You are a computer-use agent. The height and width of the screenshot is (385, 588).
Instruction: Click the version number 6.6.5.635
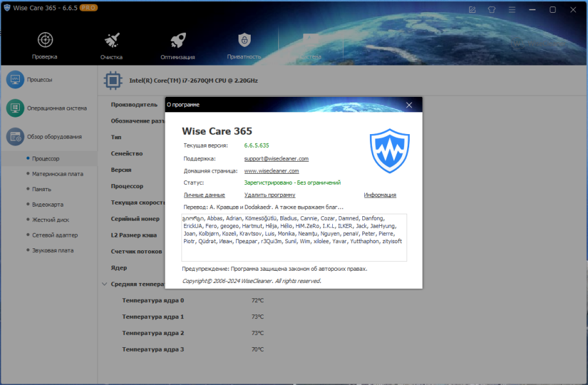point(256,146)
